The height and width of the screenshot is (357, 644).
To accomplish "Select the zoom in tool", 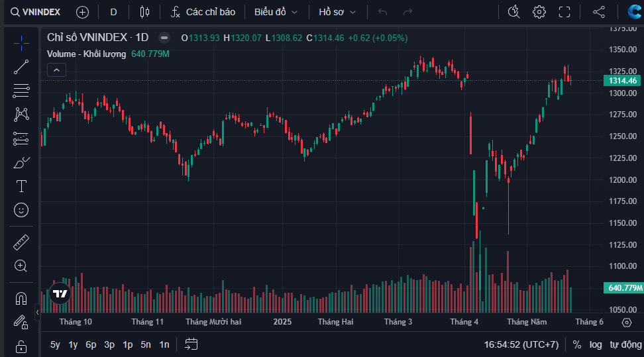I will [x=21, y=266].
